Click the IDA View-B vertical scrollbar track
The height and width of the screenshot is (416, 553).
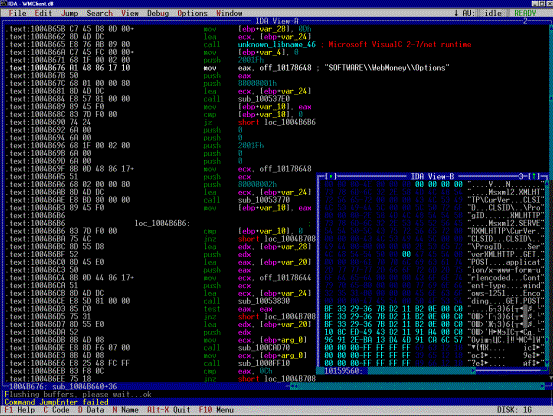547,271
